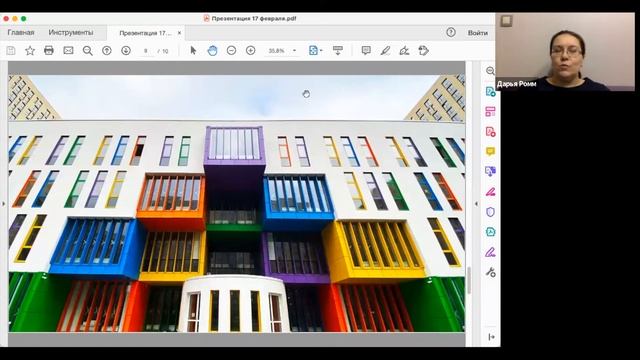Viewport: 640px width, 360px height.
Task: Click the current page number field
Action: coord(146,51)
